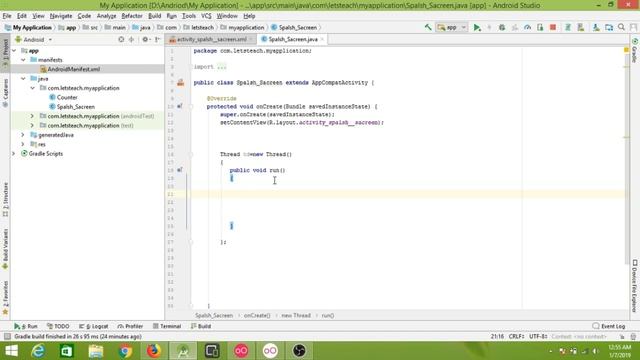
Task: Click the override gutter icon beside onCreate
Action: point(180,107)
